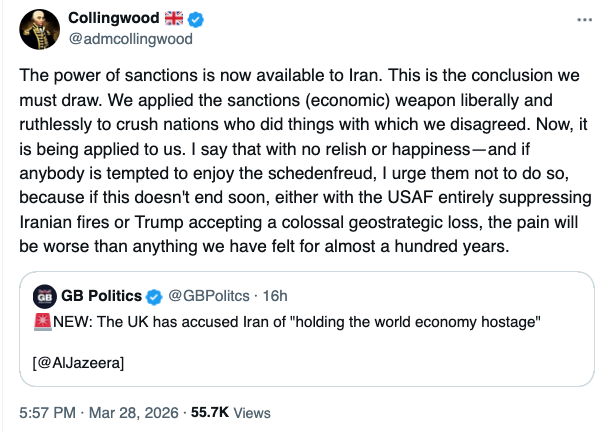Visit the @admcollingwood handle

point(121,42)
